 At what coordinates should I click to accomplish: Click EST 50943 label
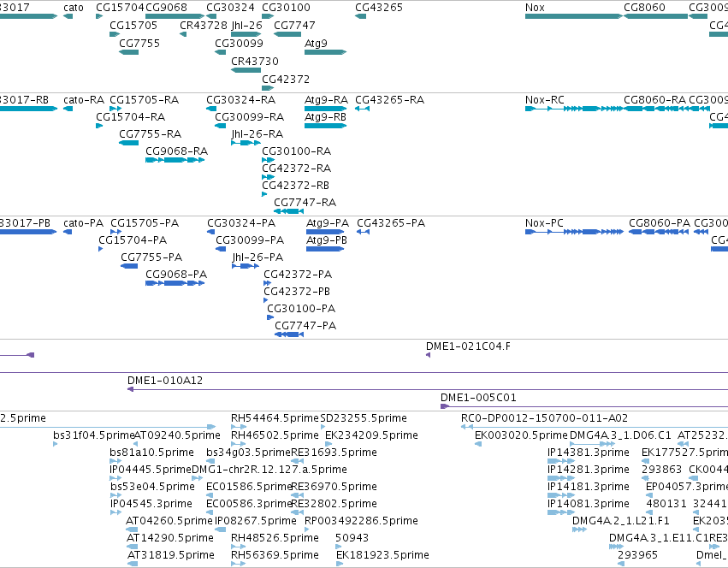[352, 538]
